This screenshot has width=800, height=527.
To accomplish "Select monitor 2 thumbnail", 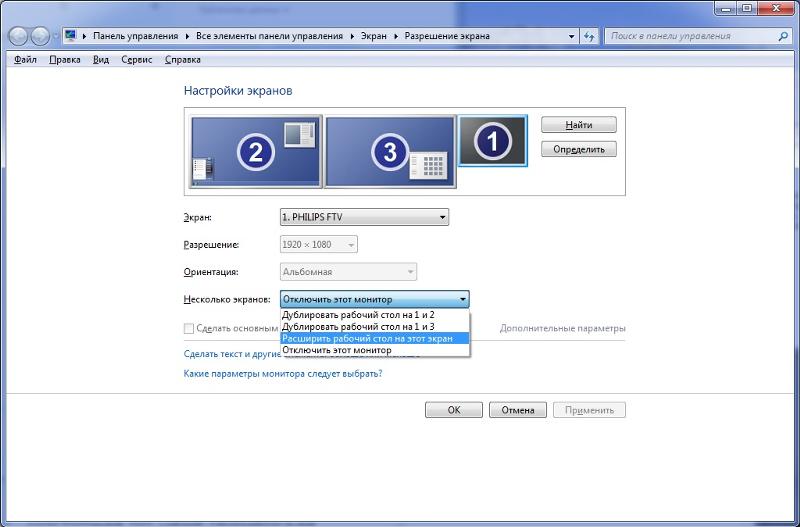I will [256, 152].
